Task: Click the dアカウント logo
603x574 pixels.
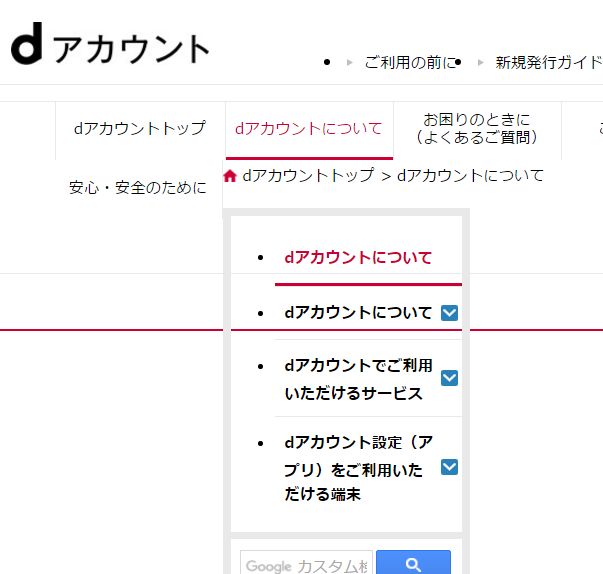Action: (110, 43)
